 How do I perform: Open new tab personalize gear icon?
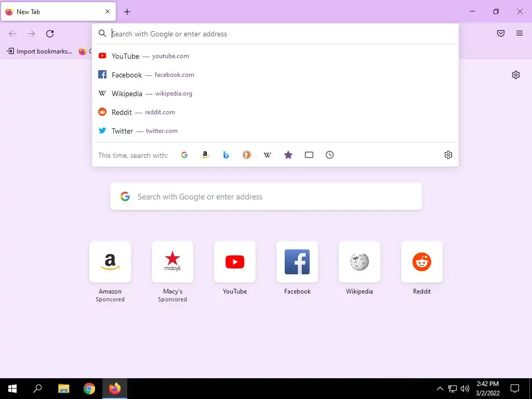coord(516,75)
